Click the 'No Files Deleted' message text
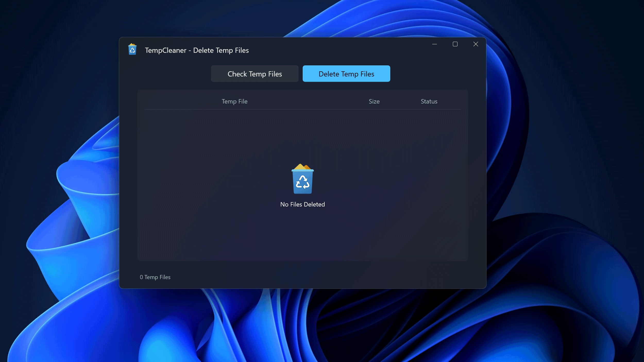 302,204
